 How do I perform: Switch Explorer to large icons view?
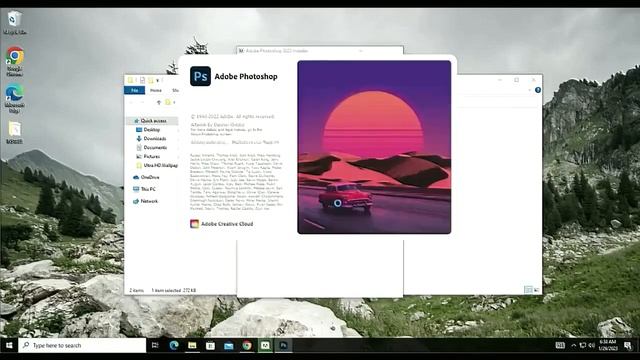coord(536,289)
